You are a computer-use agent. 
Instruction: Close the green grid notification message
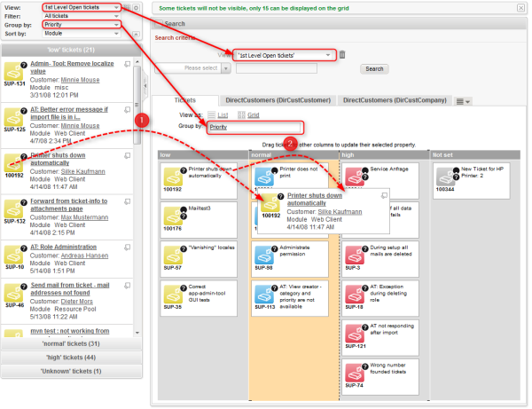(x=520, y=8)
